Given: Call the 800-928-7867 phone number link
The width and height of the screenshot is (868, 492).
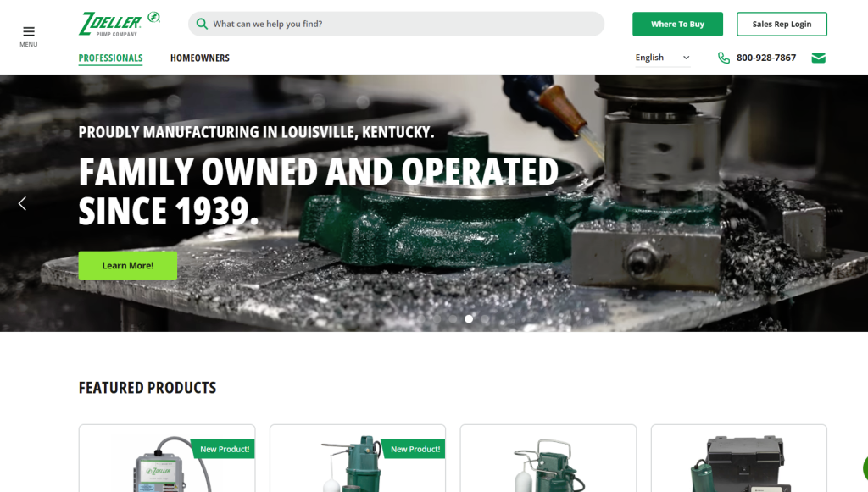Looking at the screenshot, I should [x=766, y=58].
